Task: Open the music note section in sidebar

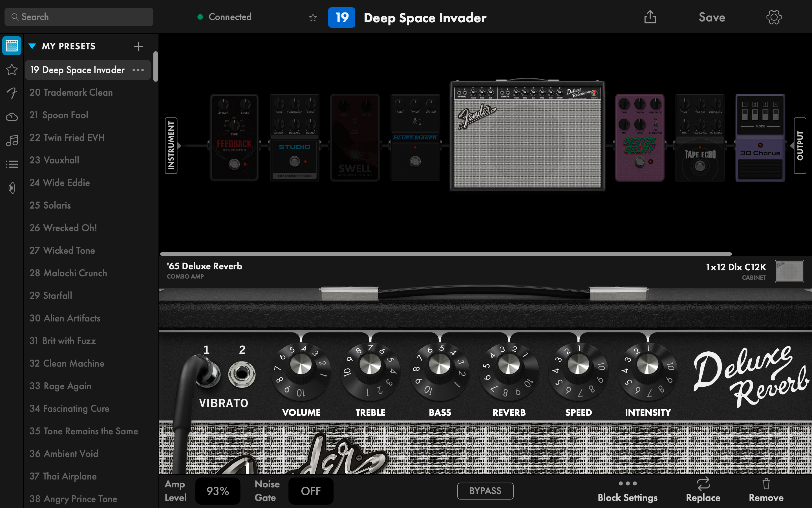Action: pos(12,141)
